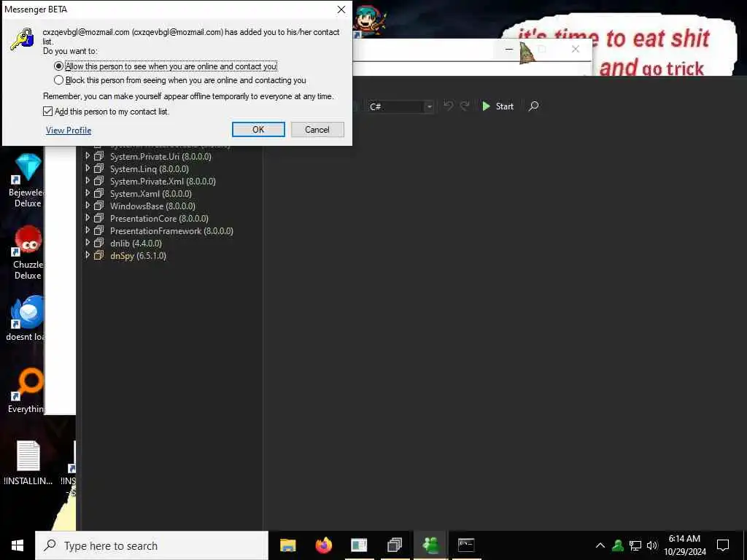The width and height of the screenshot is (747, 560).
Task: Click the assembly icon beside dnlib
Action: point(98,243)
